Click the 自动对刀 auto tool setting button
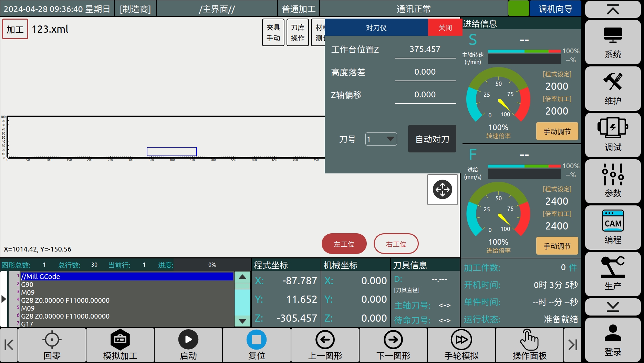The image size is (644, 363). [x=432, y=139]
